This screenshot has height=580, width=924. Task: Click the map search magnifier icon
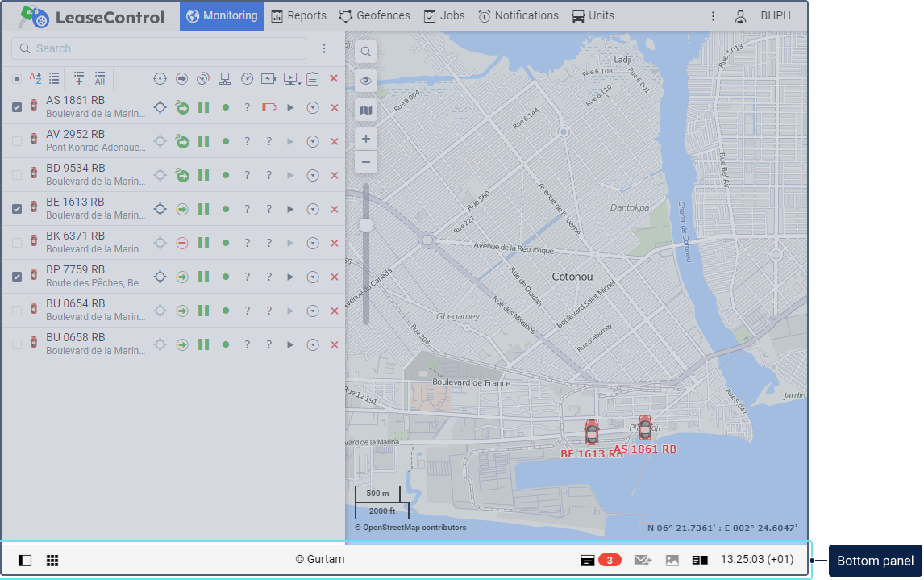click(366, 52)
